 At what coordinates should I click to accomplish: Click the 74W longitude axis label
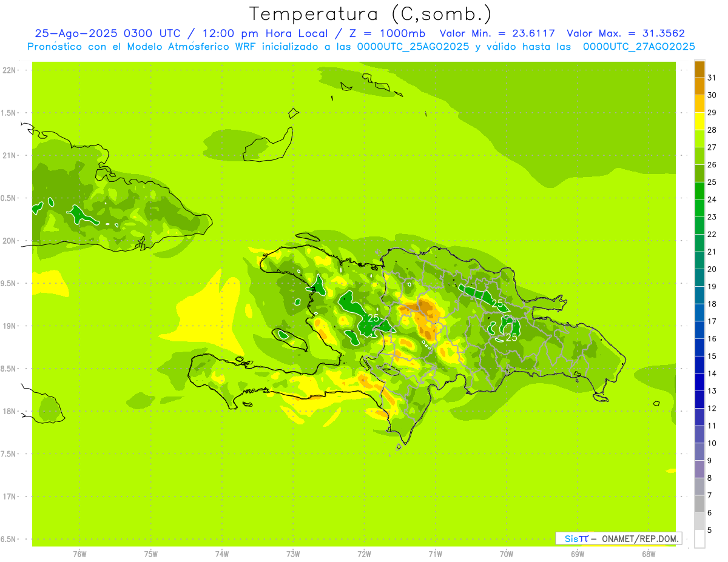(222, 554)
